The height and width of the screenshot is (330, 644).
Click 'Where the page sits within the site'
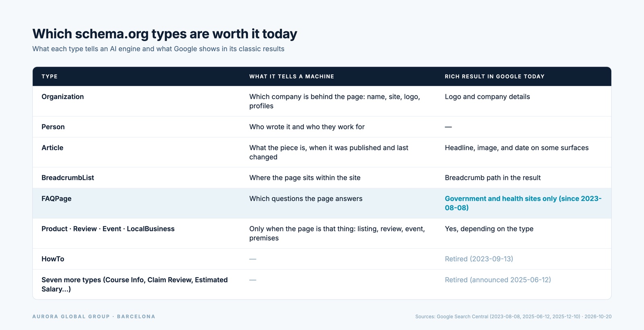click(x=305, y=177)
